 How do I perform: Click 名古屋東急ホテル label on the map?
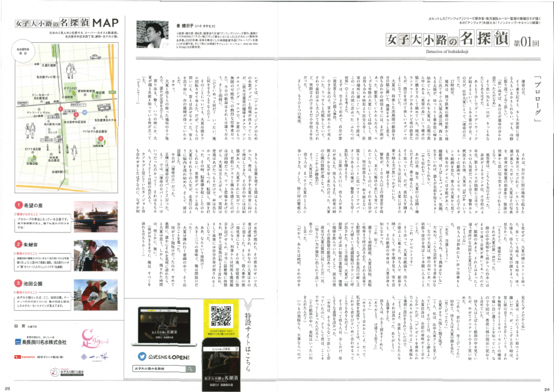(x=105, y=120)
